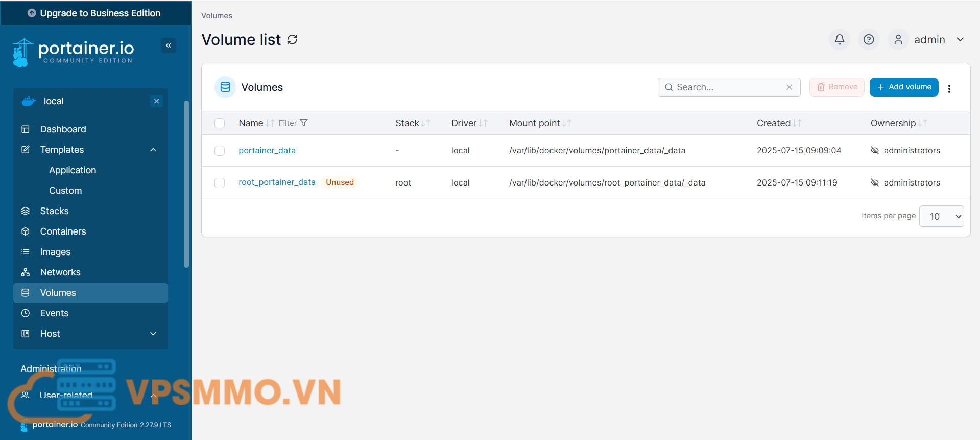Screen dimensions: 980x440
Task: Click the Name column filter funnel icon
Action: 304,123
